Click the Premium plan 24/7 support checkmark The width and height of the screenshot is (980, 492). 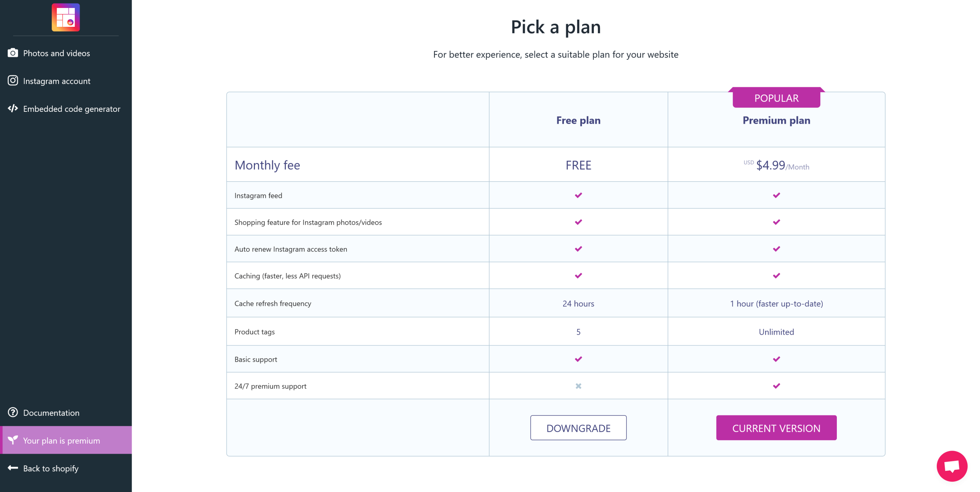click(x=776, y=386)
